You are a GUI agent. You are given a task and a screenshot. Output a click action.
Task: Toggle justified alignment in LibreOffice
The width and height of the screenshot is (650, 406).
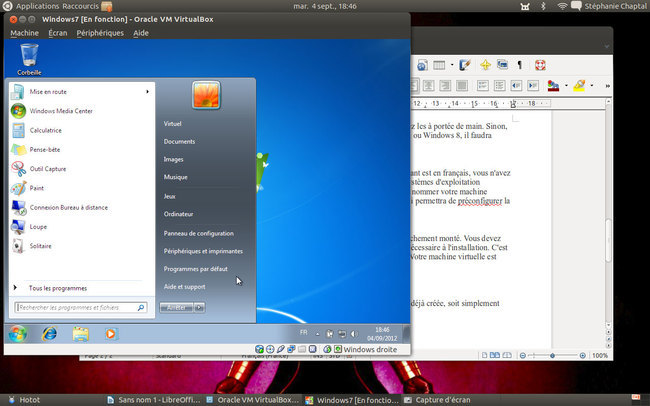click(462, 86)
